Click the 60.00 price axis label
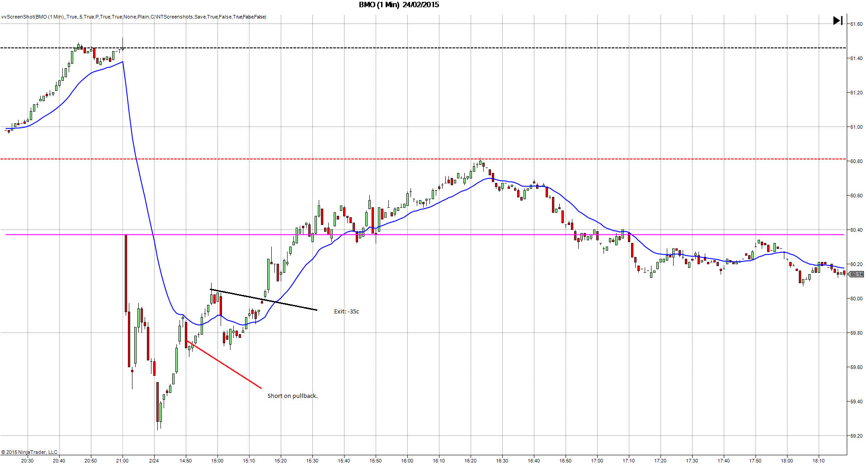 856,299
